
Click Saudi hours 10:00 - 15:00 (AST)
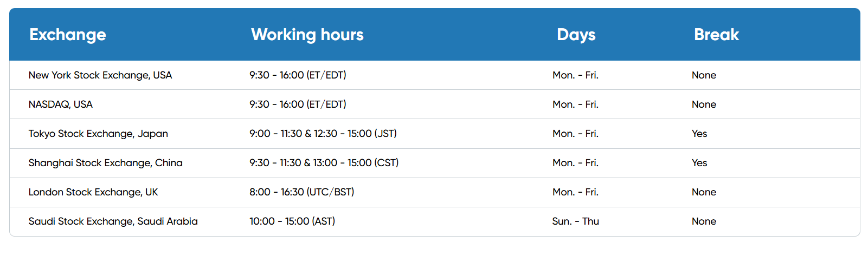point(292,221)
